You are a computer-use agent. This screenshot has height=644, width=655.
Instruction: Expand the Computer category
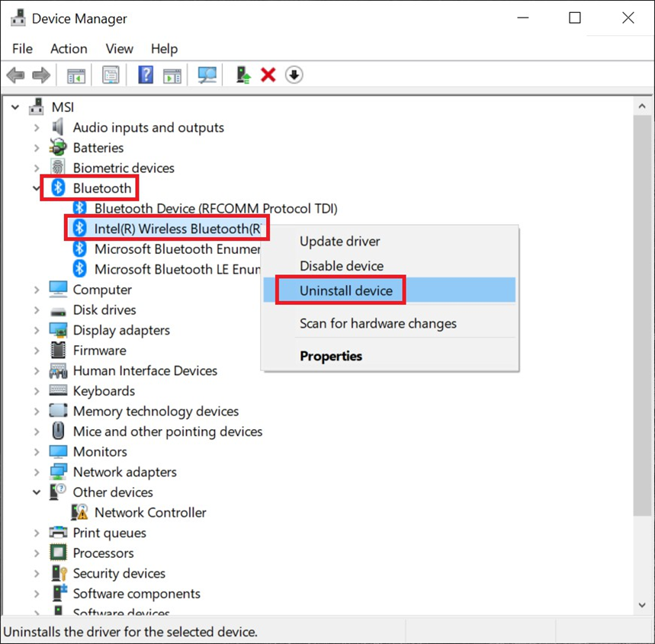(37, 290)
